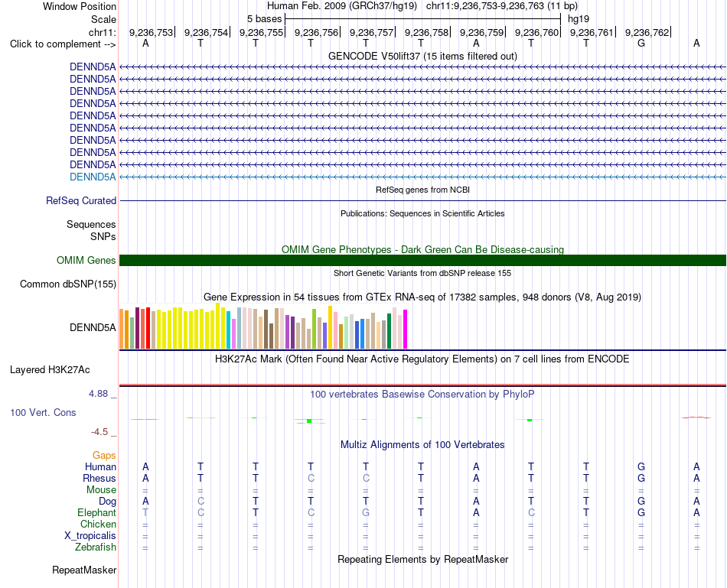The image size is (727, 588).
Task: Click the 4.88 PhyloP upper value
Action: (x=98, y=394)
